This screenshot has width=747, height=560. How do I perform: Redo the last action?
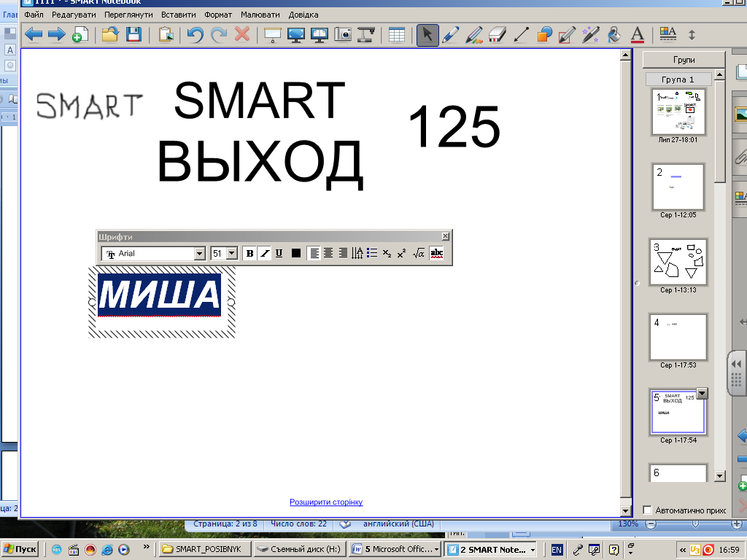point(219,34)
